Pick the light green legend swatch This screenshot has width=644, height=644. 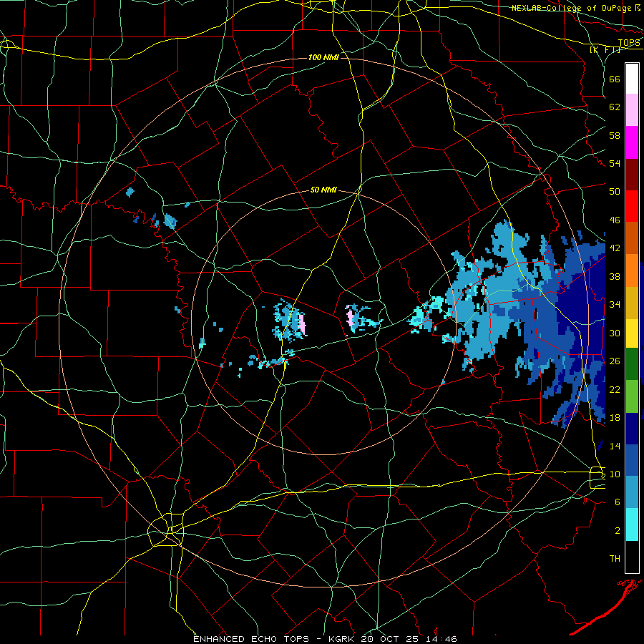click(x=632, y=396)
